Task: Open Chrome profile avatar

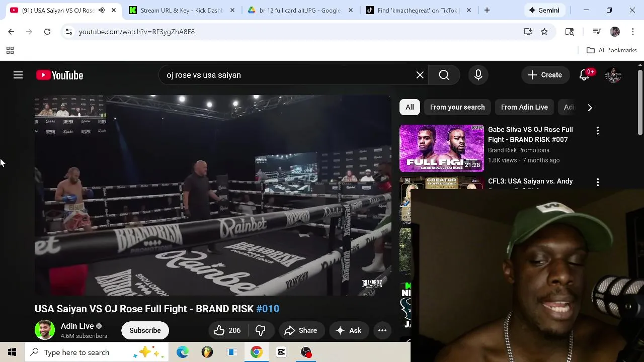Action: [615, 32]
